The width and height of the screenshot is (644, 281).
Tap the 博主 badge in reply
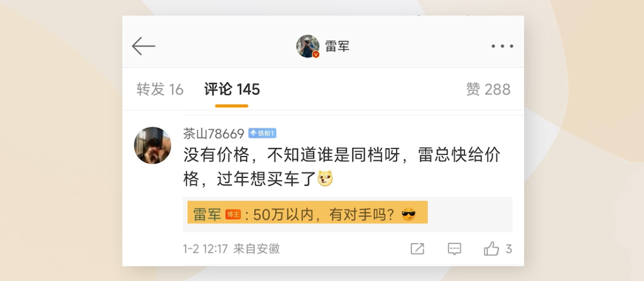(233, 214)
